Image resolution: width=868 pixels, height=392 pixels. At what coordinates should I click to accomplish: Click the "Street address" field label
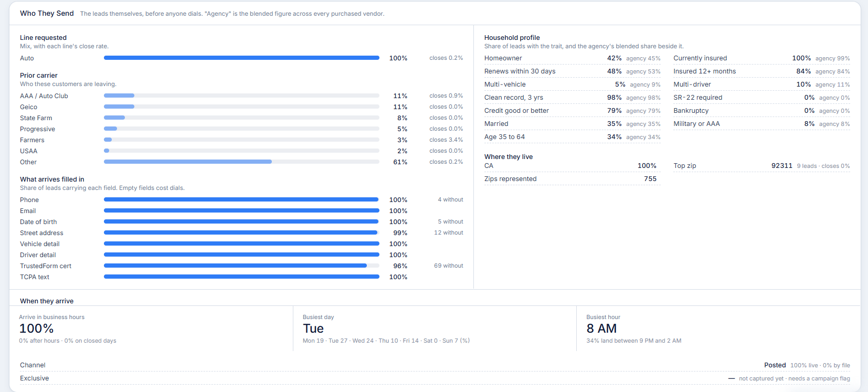click(41, 233)
